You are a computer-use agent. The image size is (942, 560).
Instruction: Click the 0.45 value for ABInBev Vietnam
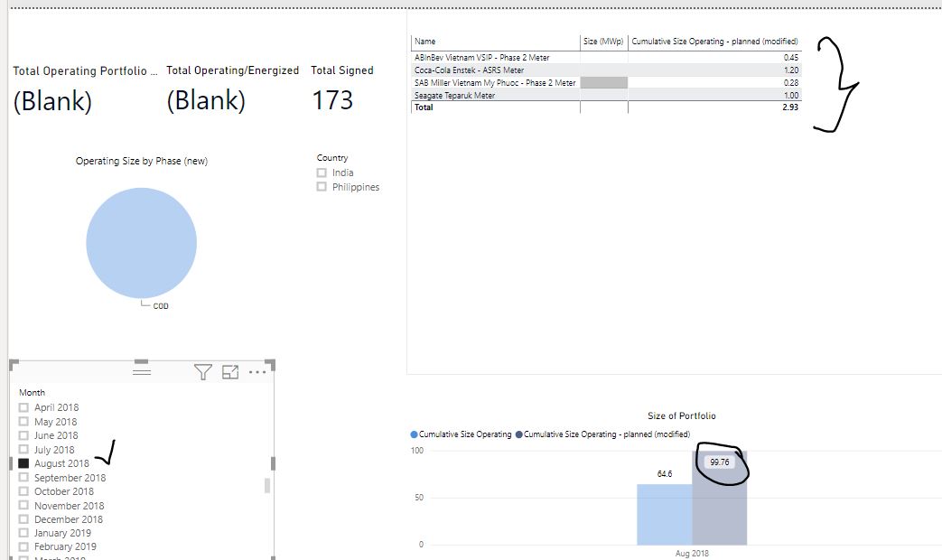(x=791, y=58)
